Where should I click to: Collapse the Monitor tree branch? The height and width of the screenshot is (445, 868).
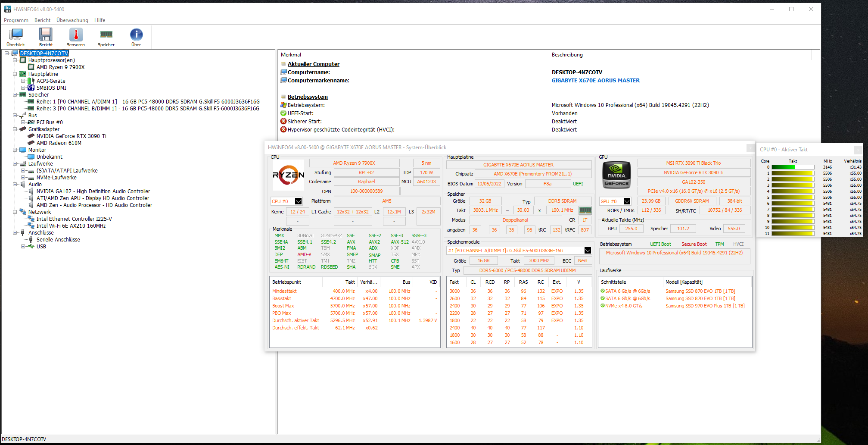(15, 150)
